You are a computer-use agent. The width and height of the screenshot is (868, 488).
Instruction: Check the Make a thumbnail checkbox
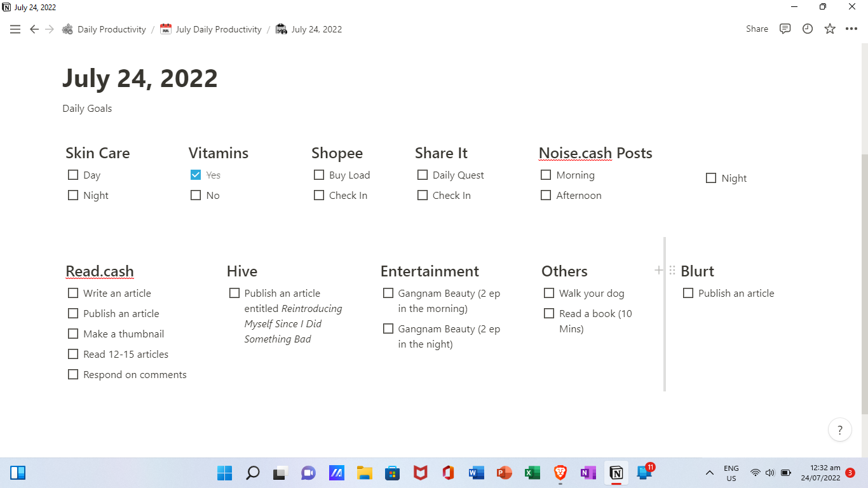point(73,334)
